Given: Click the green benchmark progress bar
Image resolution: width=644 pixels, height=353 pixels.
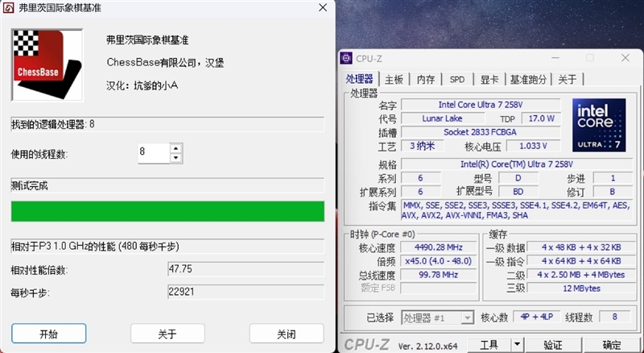Looking at the screenshot, I should tap(167, 211).
